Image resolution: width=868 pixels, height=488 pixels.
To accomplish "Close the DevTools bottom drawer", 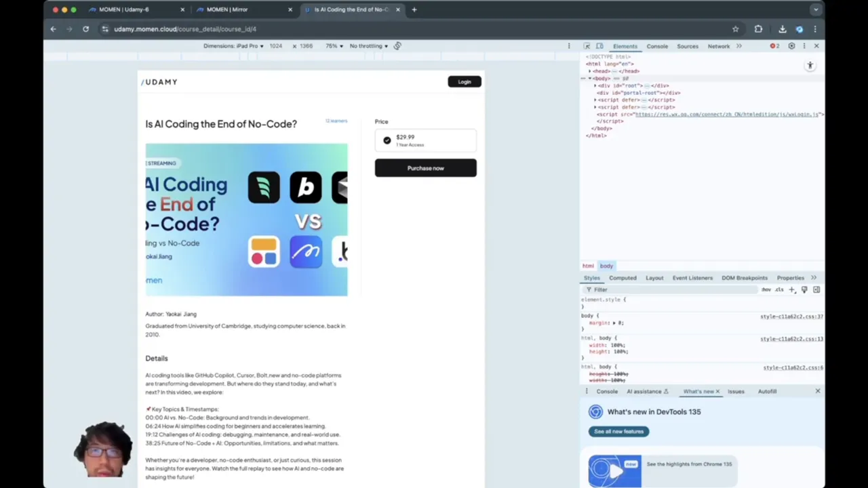I will point(817,391).
